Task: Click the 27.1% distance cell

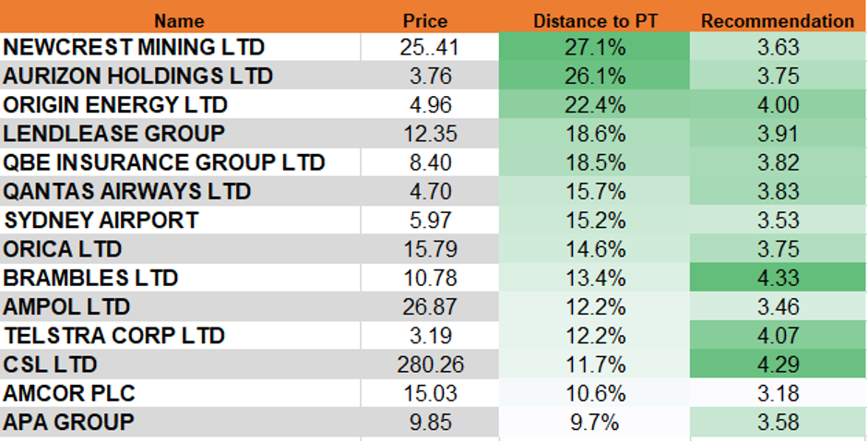Action: 595,46
